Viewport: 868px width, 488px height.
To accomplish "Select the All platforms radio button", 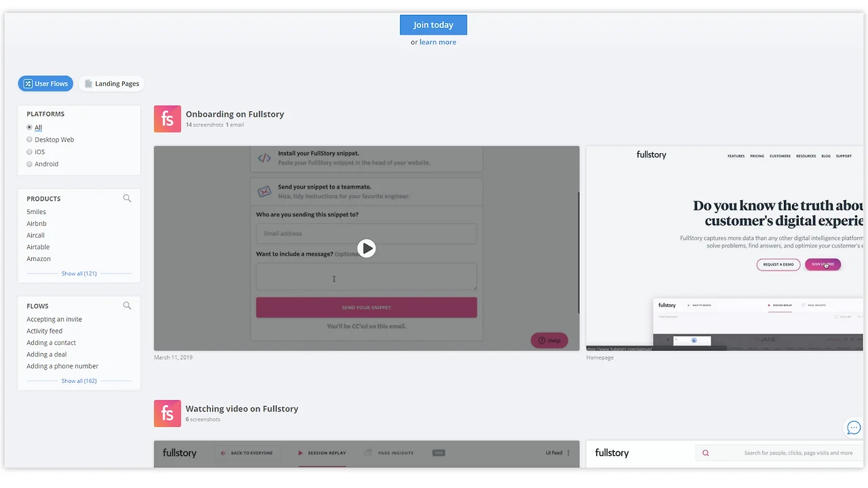I will tap(29, 127).
